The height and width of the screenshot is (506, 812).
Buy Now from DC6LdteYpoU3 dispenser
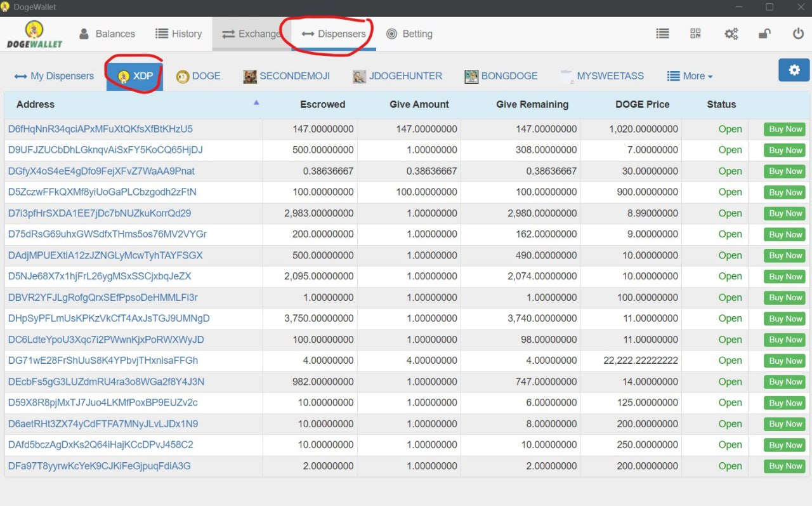point(785,340)
